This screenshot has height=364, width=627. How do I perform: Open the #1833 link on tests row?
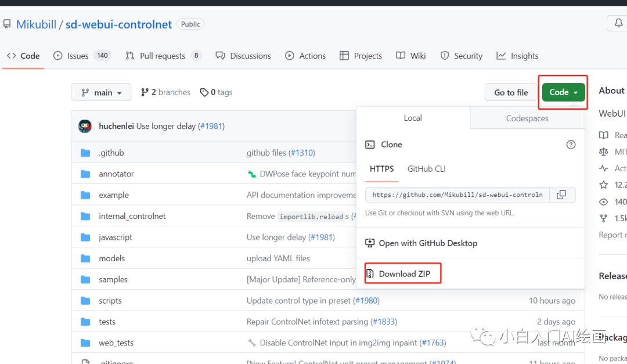pos(384,322)
